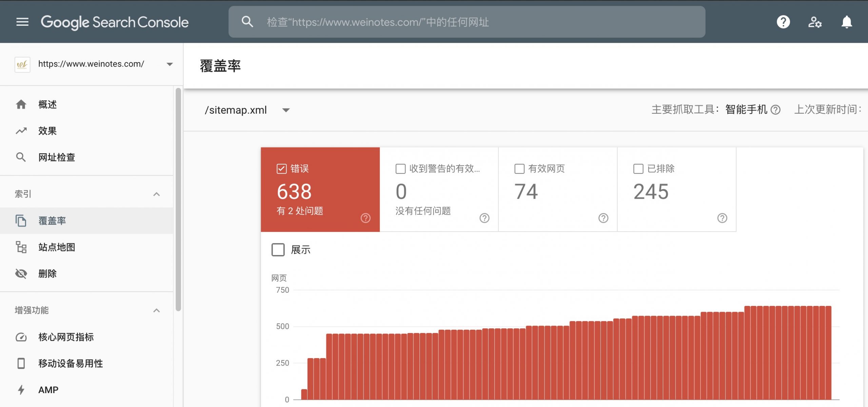Click the weinotes site favicon
The height and width of the screenshot is (407, 868).
point(22,64)
